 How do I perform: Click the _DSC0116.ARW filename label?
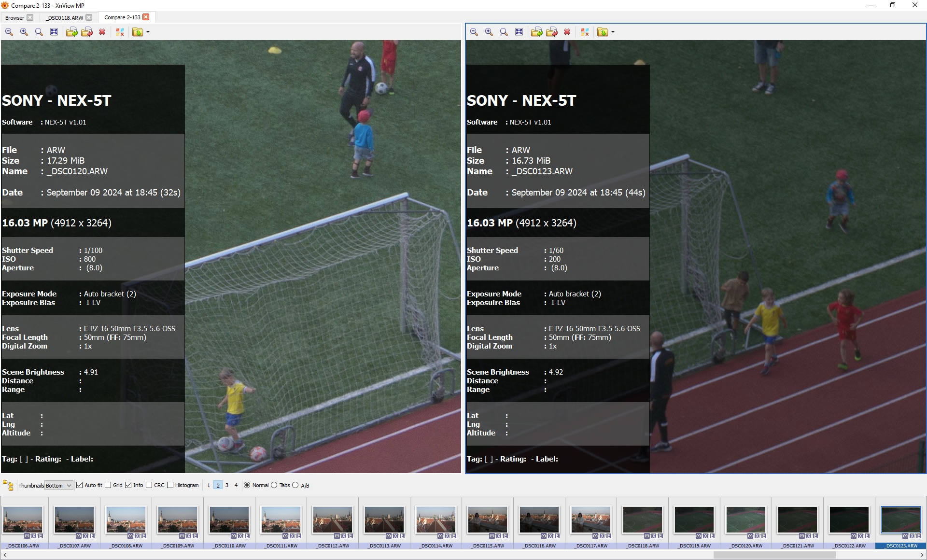(540, 546)
